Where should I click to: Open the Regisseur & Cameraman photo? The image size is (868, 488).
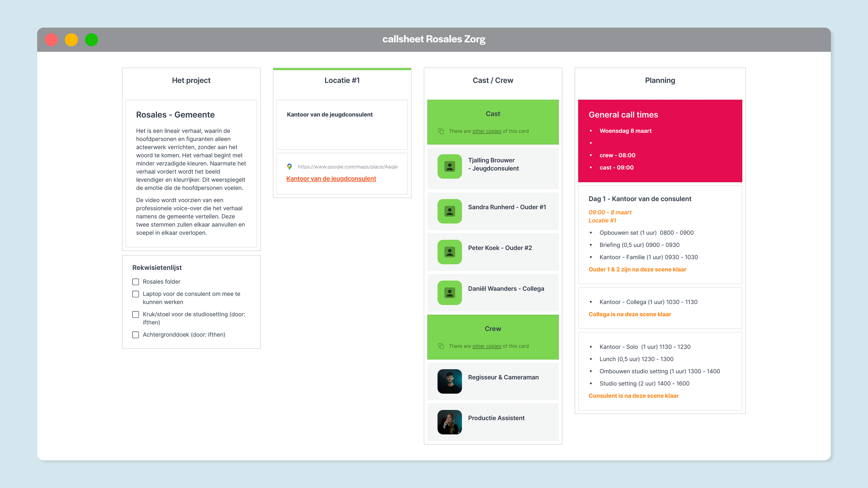449,381
